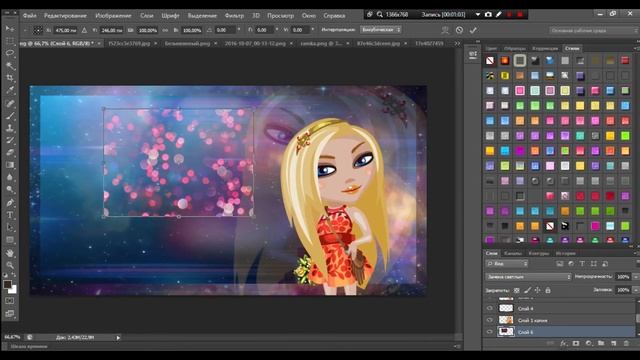Select the Blur tool
640x360 pixels.
10,178
